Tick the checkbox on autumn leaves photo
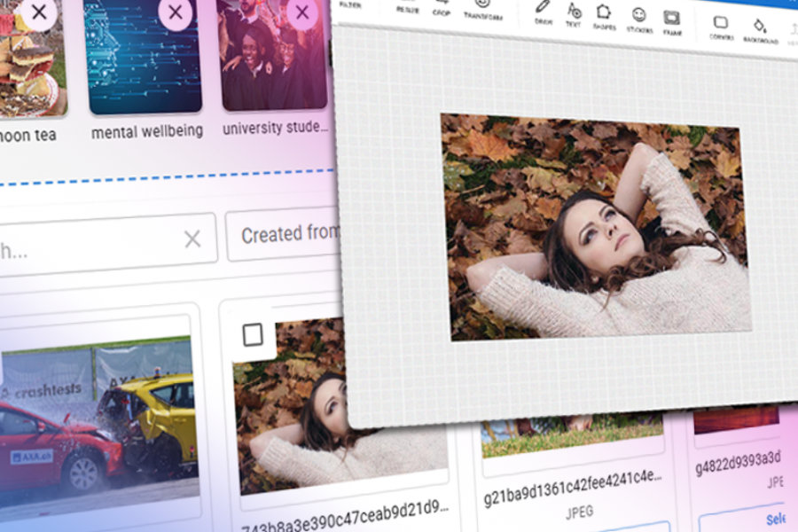The height and width of the screenshot is (532, 798). tap(253, 334)
